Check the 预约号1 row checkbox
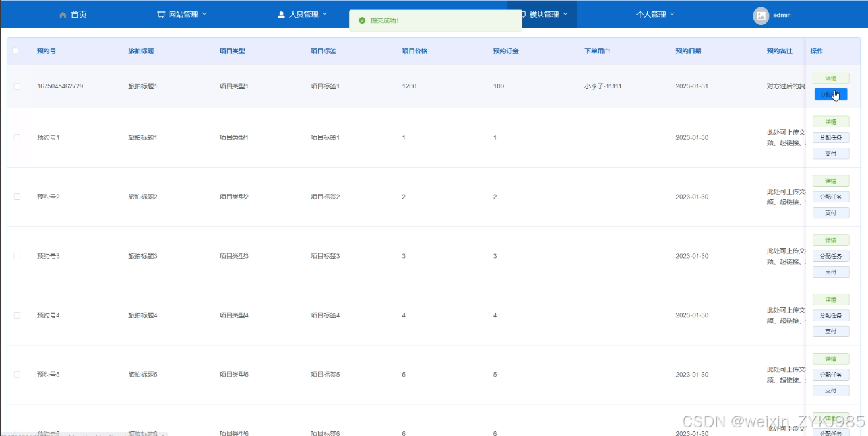Screen dimensions: 868x436 16,137
